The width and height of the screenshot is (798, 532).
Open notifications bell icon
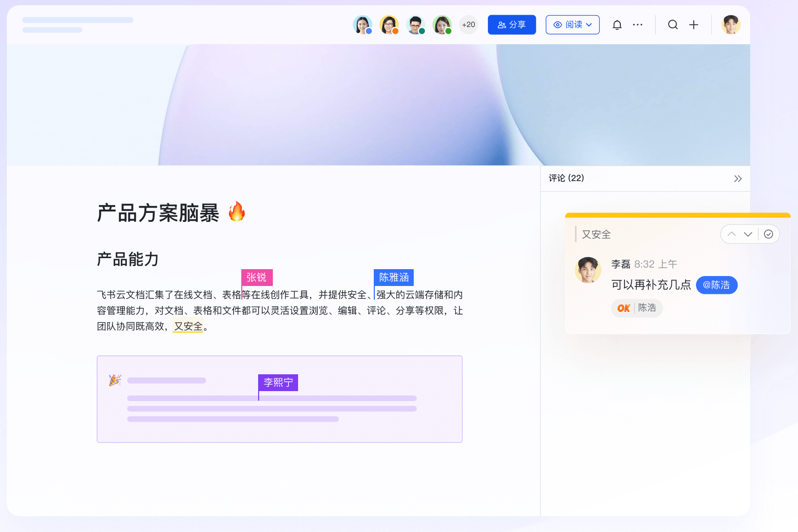[x=617, y=25]
